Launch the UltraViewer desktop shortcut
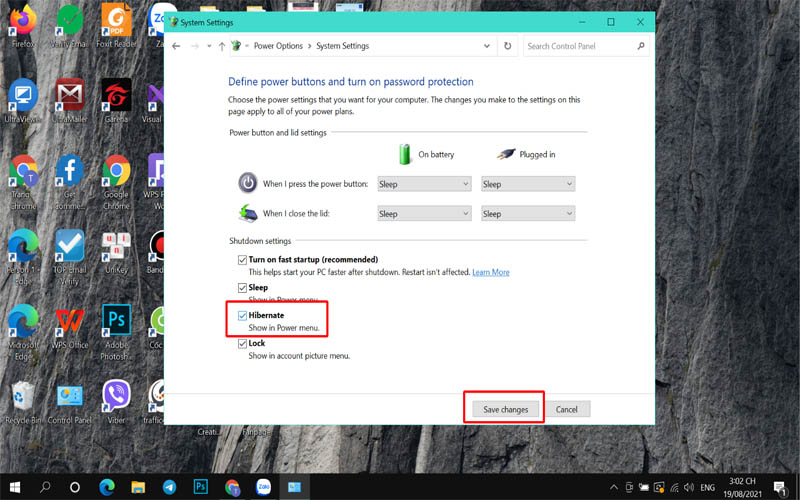Screen dimensions: 800x500 pyautogui.click(x=22, y=101)
